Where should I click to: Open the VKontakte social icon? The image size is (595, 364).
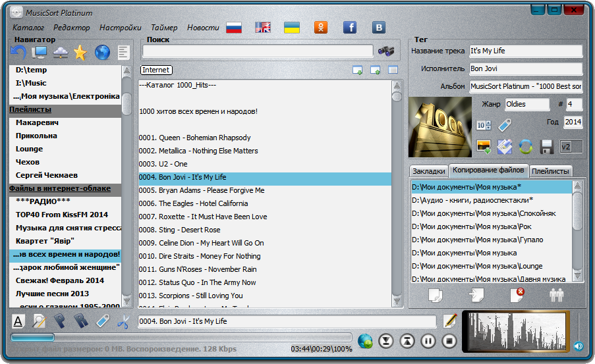[x=379, y=27]
